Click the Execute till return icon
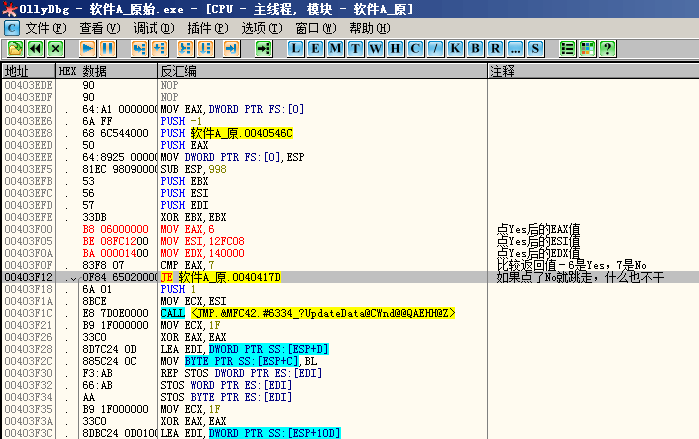 pos(231,49)
